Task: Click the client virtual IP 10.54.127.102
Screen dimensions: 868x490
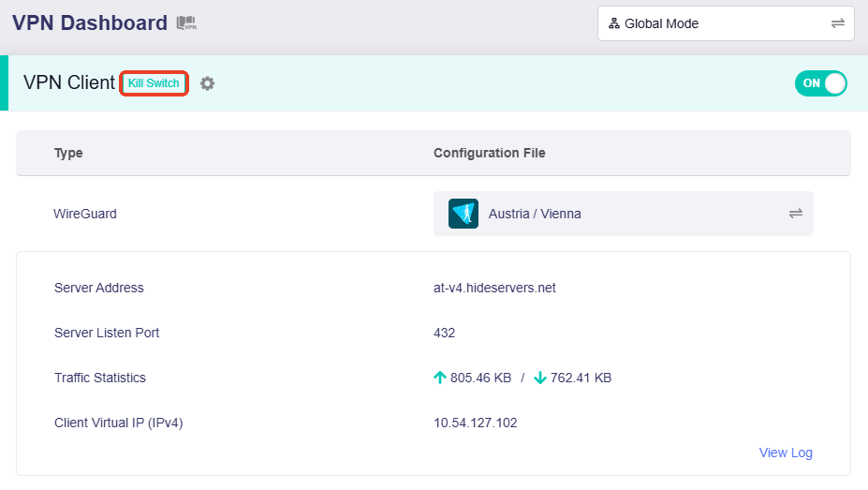Action: coord(475,423)
